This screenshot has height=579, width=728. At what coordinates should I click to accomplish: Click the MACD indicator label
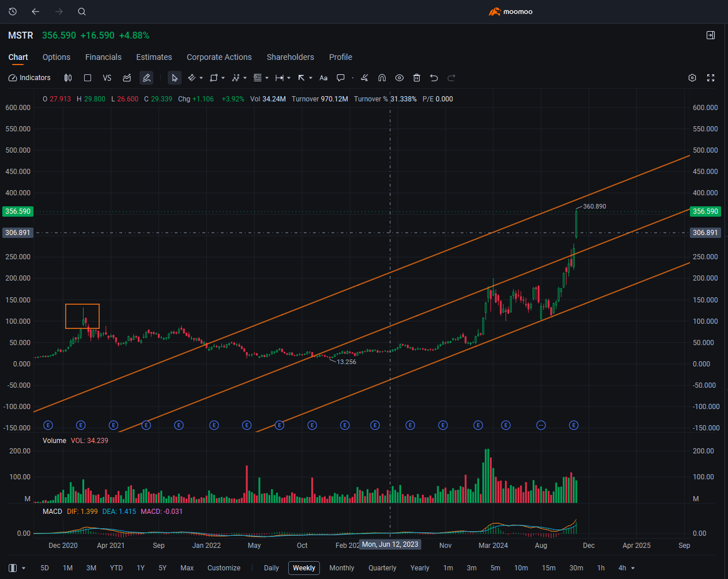[x=52, y=512]
